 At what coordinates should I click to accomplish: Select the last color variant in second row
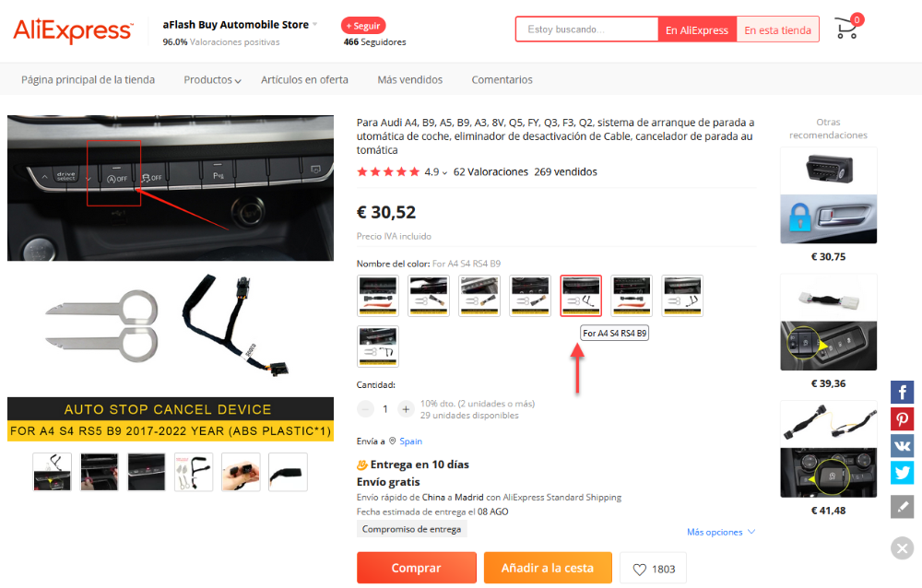click(377, 347)
